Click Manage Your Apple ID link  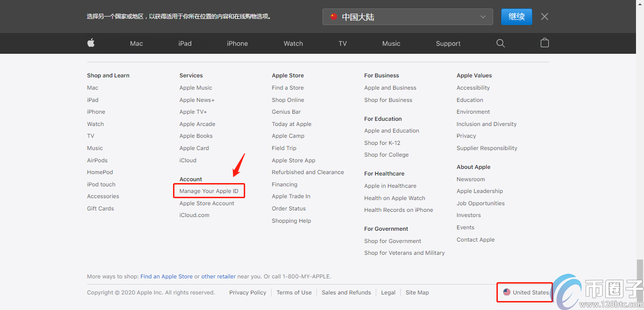tap(209, 191)
